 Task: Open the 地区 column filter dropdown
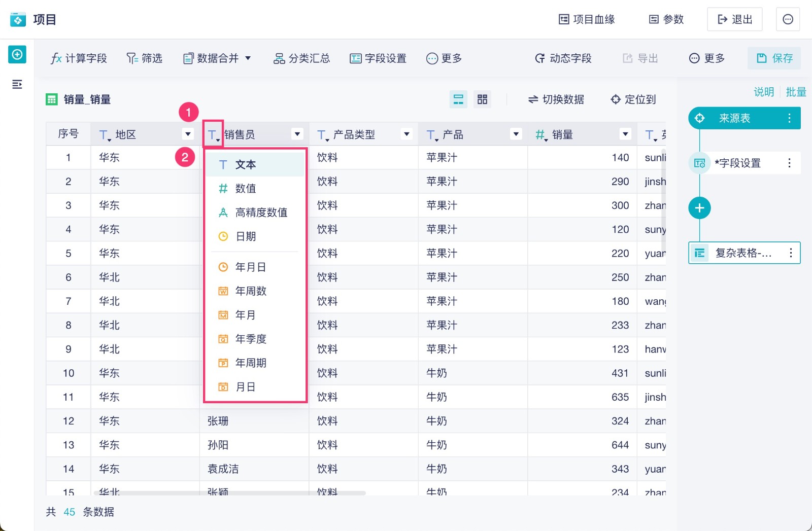point(188,134)
